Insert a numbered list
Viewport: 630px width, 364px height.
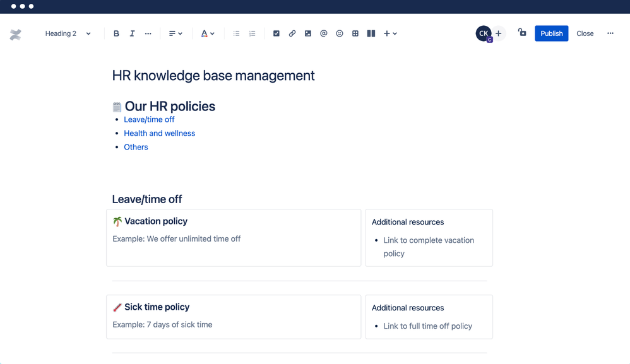pos(252,33)
